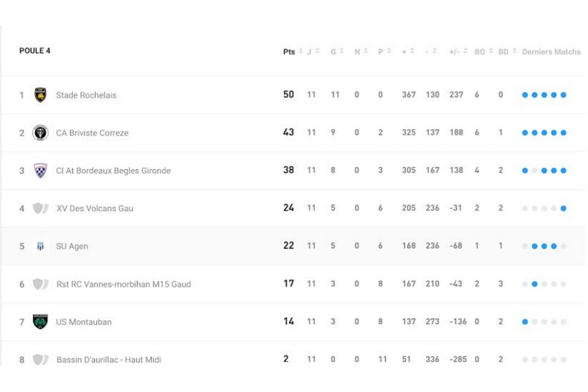The height and width of the screenshot is (392, 588).
Task: Sort table by BO bonus column
Action: click(480, 52)
